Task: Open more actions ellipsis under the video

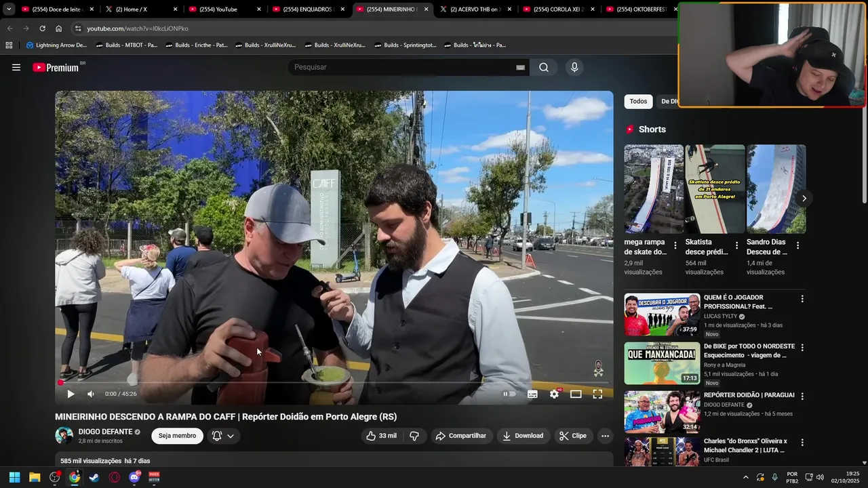Action: click(x=605, y=436)
